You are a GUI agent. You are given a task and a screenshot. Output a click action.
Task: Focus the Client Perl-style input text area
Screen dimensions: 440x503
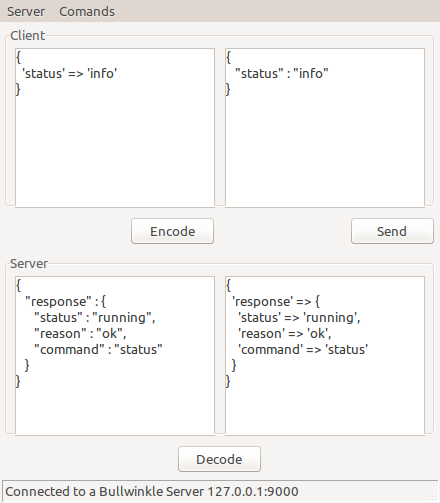click(x=115, y=128)
